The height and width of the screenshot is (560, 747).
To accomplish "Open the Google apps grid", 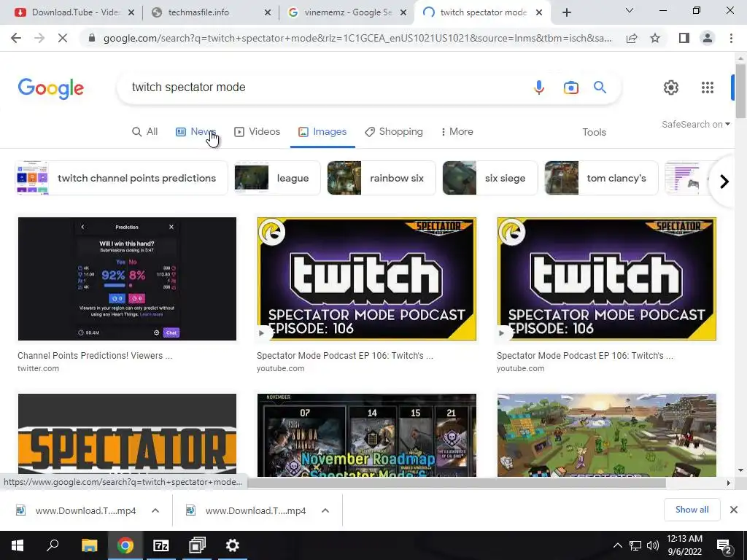I will (708, 87).
